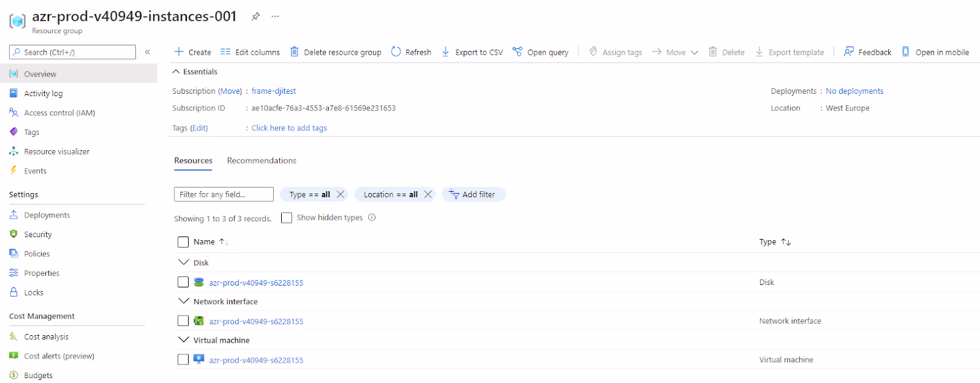Click the Security shield icon

pos(13,234)
